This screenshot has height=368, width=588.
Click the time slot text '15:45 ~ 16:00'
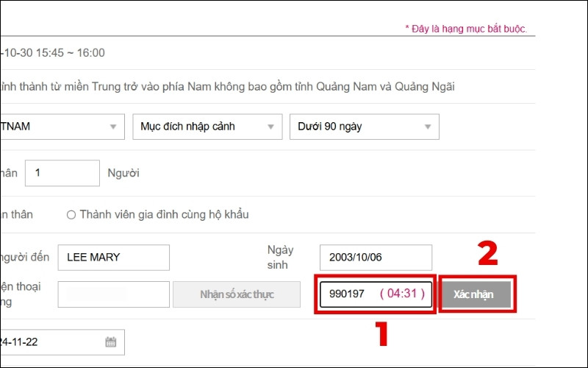point(71,53)
